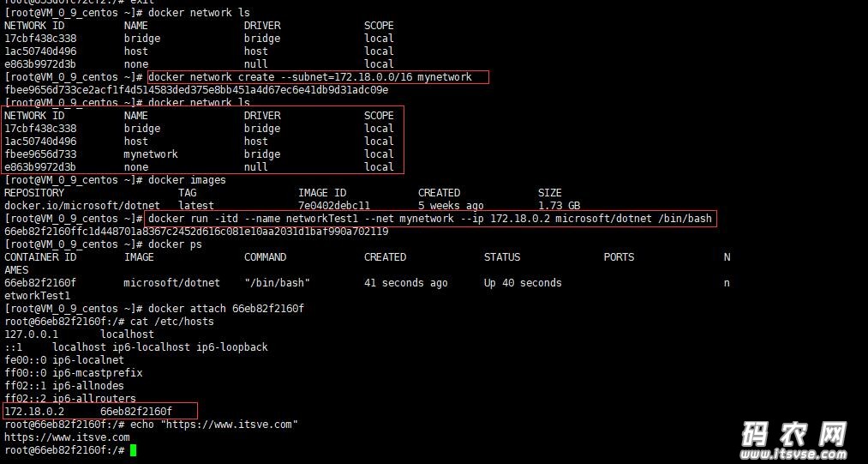
Task: Select the 'TAG' column header
Action: point(187,193)
